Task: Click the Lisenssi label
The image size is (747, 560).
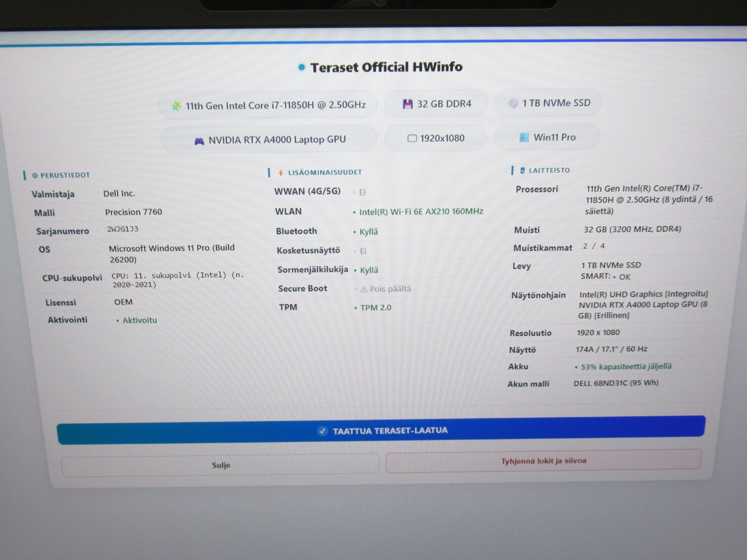Action: click(x=61, y=303)
